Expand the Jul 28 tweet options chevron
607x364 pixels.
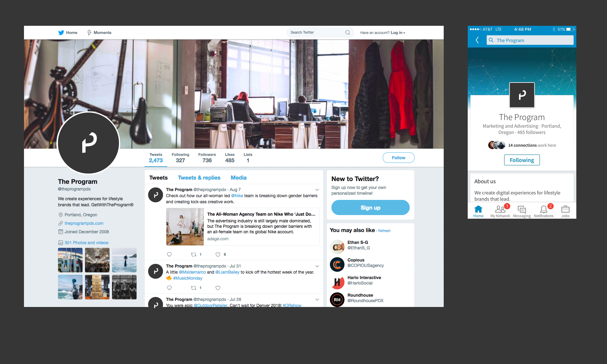(x=317, y=300)
